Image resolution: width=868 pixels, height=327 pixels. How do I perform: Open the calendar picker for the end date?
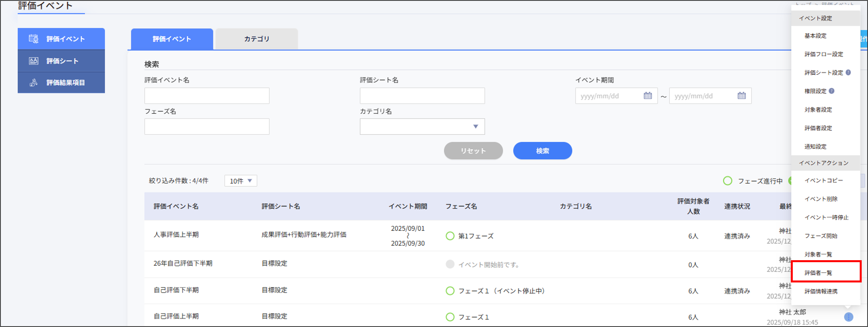(x=742, y=96)
